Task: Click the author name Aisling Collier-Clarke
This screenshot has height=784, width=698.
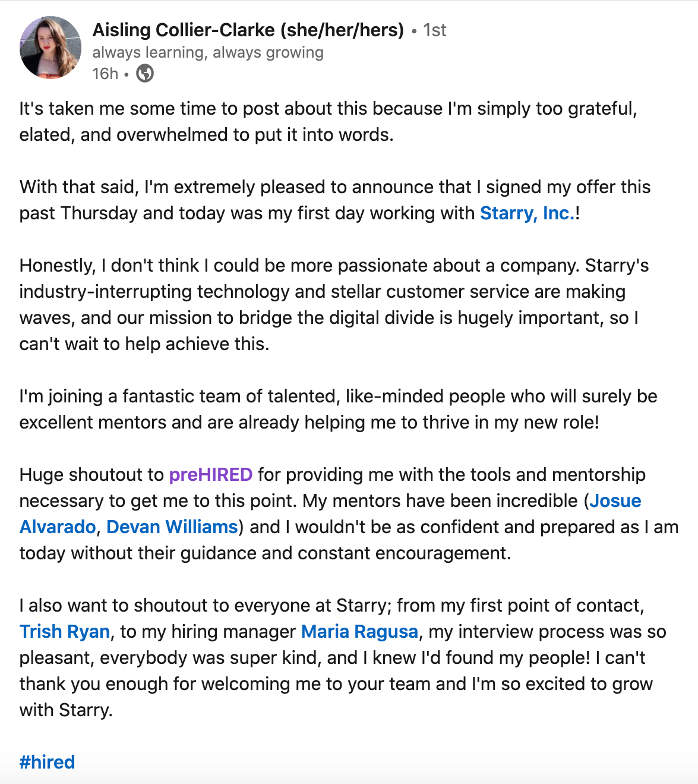Action: coord(184,30)
